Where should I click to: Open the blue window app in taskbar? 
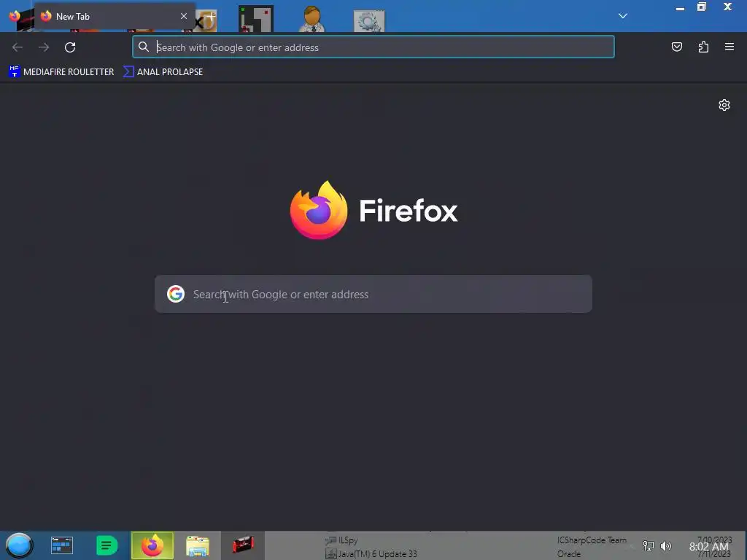[62, 545]
